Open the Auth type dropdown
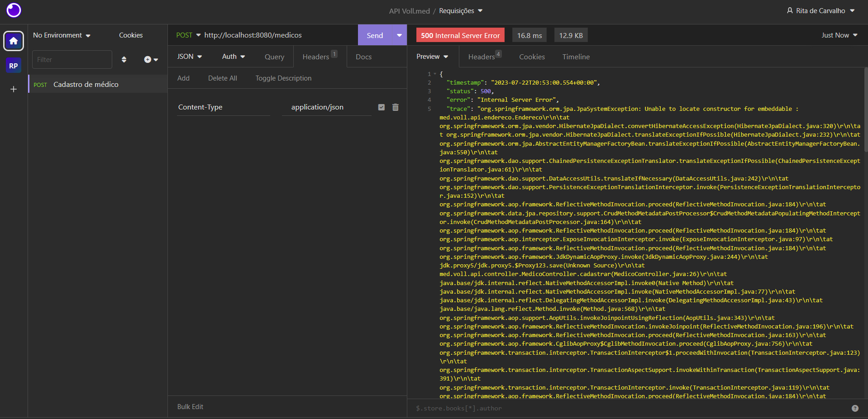The image size is (868, 419). click(234, 57)
